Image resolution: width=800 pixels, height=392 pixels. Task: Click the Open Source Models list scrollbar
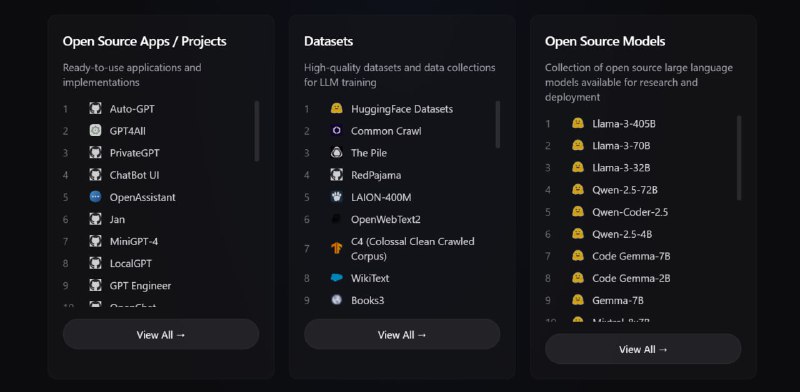[x=739, y=158]
